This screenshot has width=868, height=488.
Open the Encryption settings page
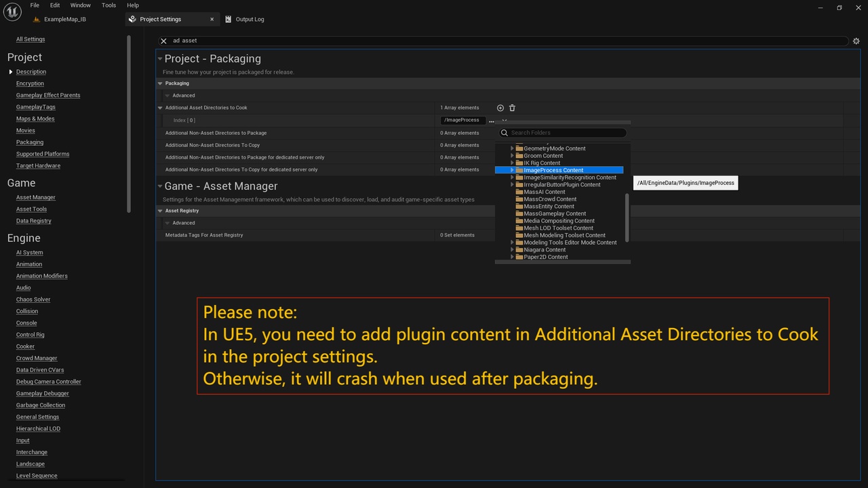30,83
